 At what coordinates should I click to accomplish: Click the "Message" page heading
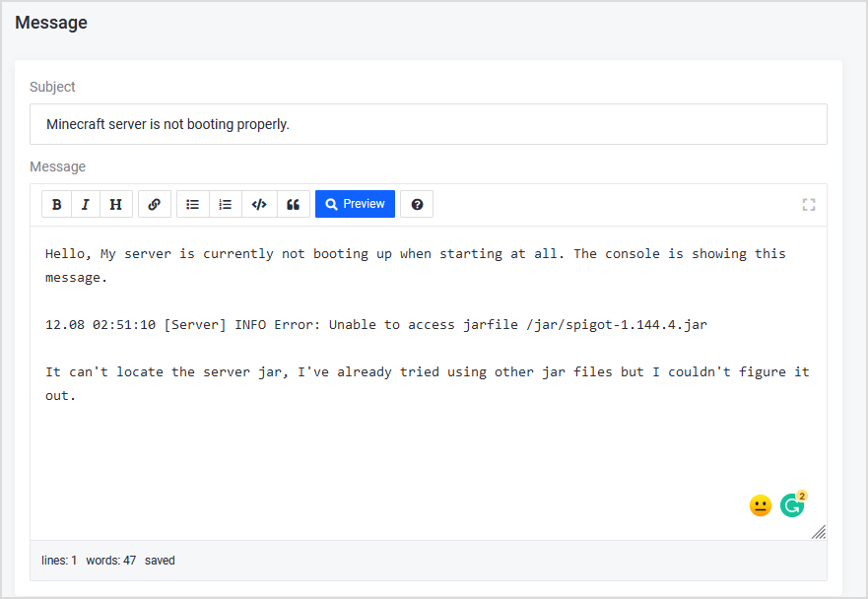[x=51, y=23]
